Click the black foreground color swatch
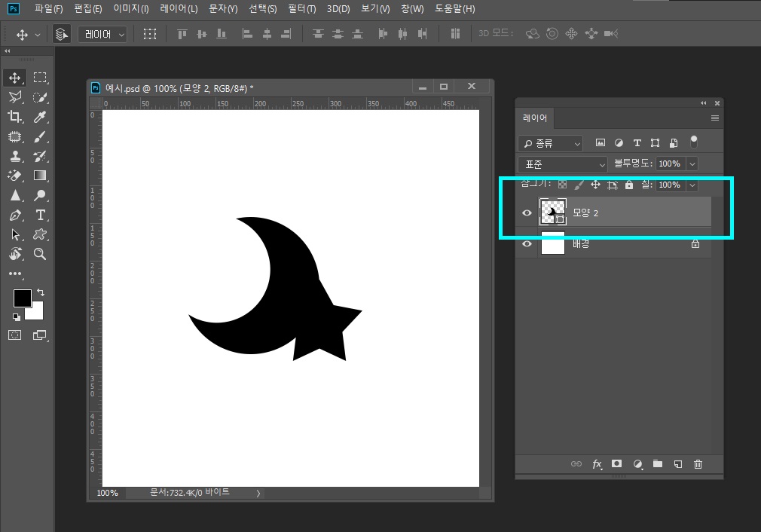The height and width of the screenshot is (532, 761). 22,298
